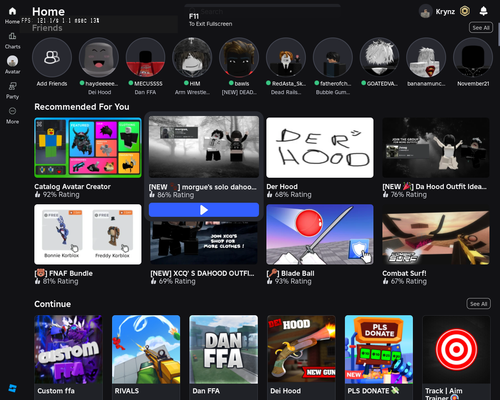Open friend HIM avatar
500x400 pixels.
coord(192,57)
